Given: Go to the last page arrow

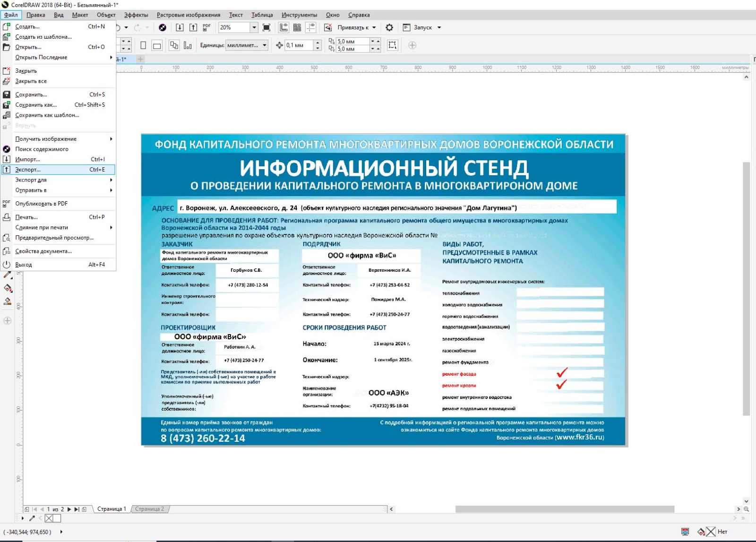Looking at the screenshot, I should (x=77, y=509).
